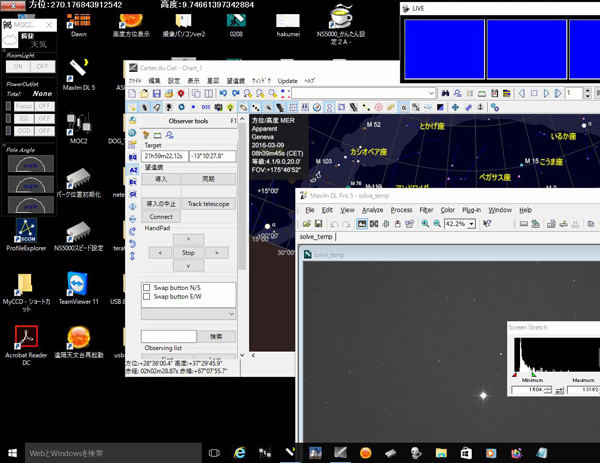This screenshot has height=463, width=600.
Task: Click the open file icon in MaxIm DL toolbar
Action: [x=307, y=224]
